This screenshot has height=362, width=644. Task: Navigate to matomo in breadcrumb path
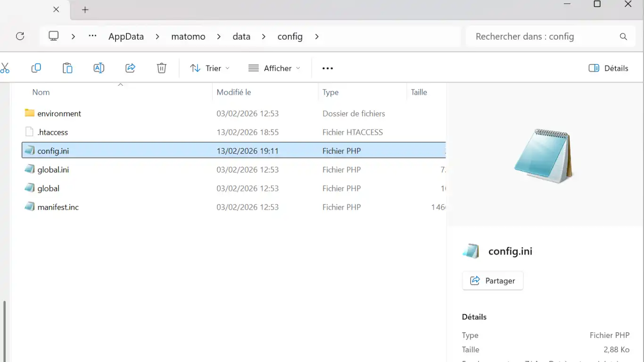pos(188,37)
